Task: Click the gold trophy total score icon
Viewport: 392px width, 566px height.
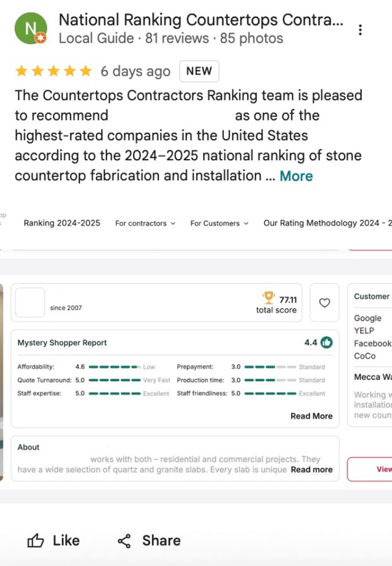Action: coord(268,298)
